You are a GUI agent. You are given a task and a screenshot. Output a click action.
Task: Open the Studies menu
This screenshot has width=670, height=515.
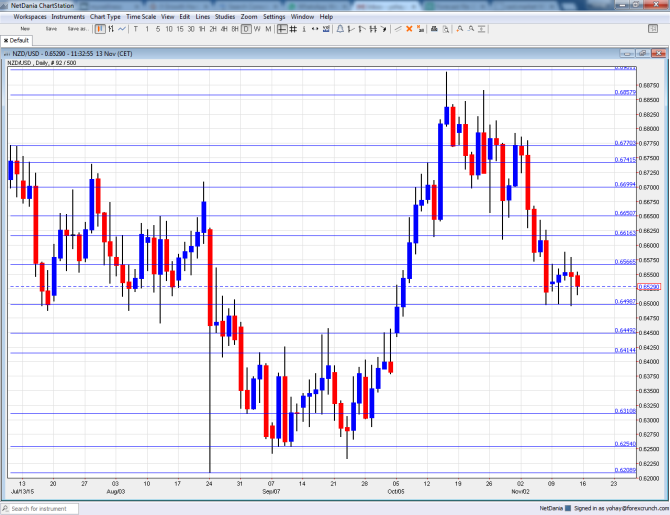point(225,17)
